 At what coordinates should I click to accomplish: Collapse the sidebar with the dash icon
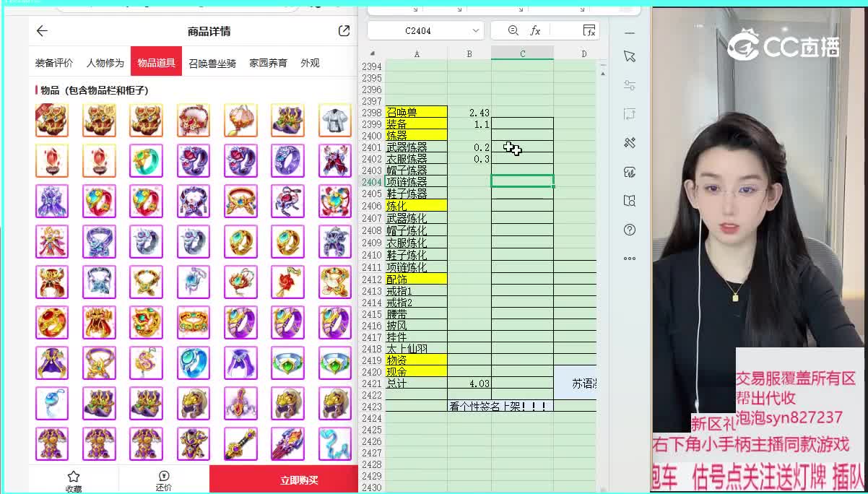point(630,33)
